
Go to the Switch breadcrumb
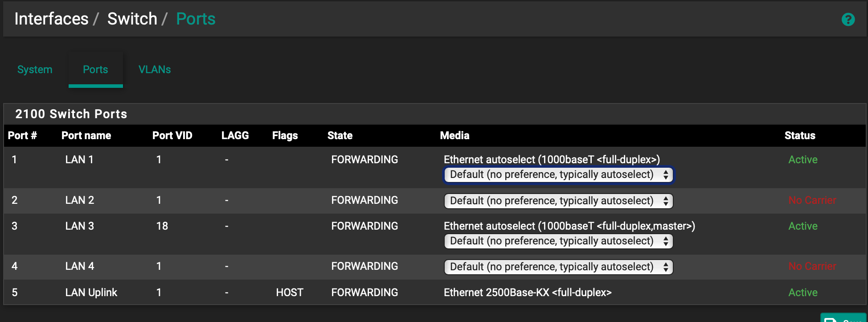point(132,19)
